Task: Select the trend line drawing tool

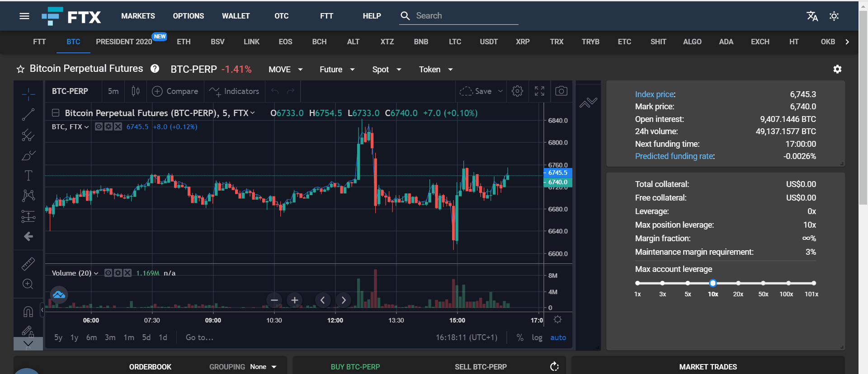Action: pyautogui.click(x=28, y=115)
